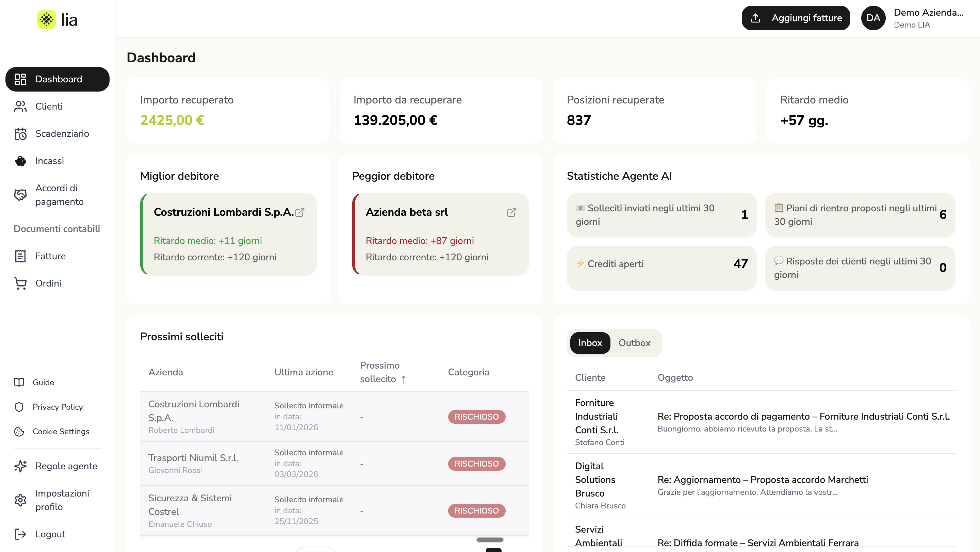The image size is (980, 552).
Task: Click the Aggiungi fatture button
Action: (x=796, y=18)
